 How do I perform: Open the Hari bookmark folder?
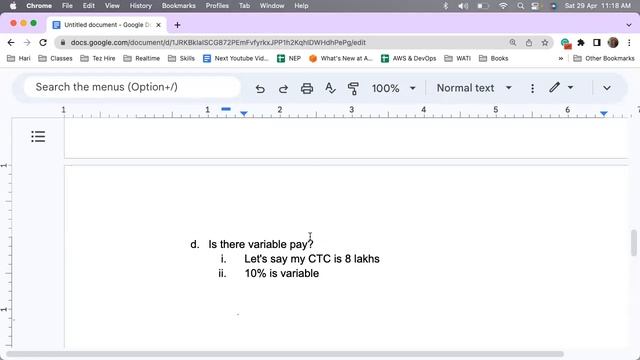click(x=19, y=59)
